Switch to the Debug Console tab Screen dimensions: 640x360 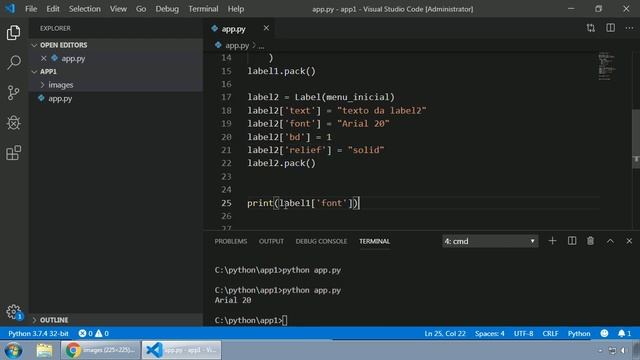coord(321,241)
